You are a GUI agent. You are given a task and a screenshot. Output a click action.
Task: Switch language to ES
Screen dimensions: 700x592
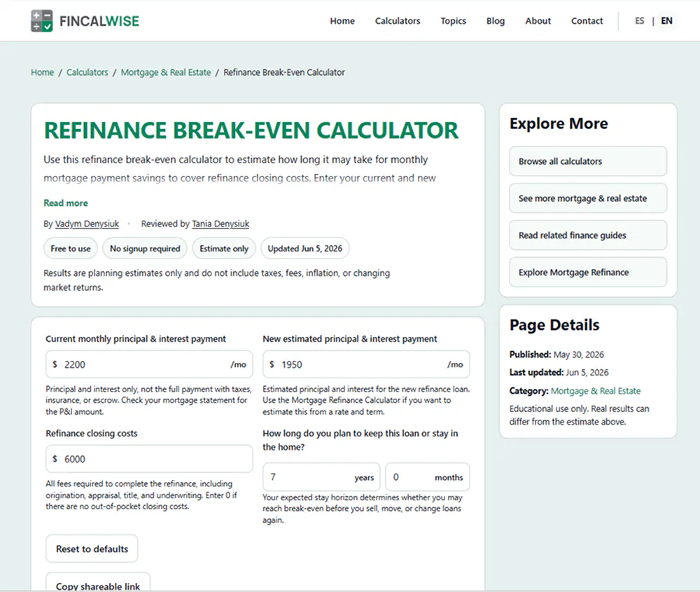(x=639, y=21)
